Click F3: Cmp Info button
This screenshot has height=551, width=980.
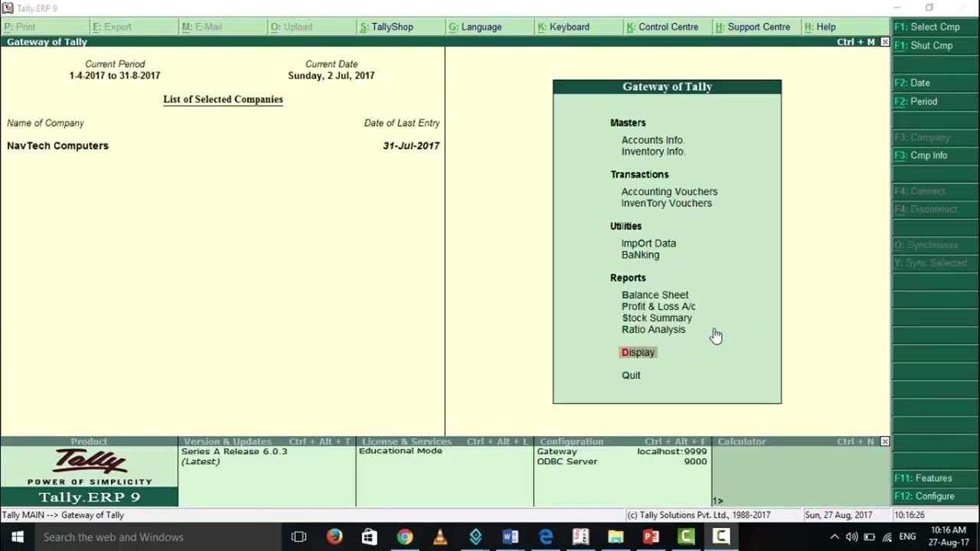936,155
